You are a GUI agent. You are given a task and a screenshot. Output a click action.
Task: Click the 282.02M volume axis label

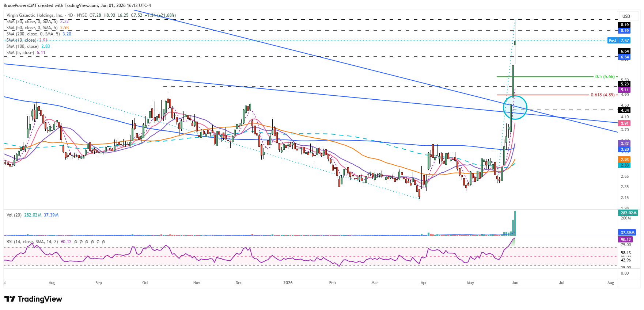(628, 213)
